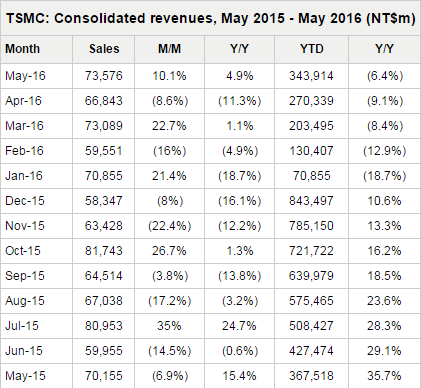Select the Dec-15 YTD value 843,497
Screen dimensions: 421x388
click(x=311, y=201)
